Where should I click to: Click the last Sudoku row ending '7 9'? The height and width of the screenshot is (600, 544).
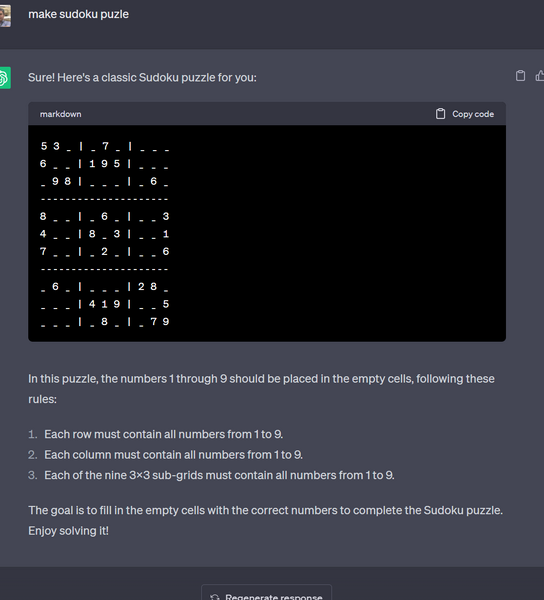click(x=104, y=322)
